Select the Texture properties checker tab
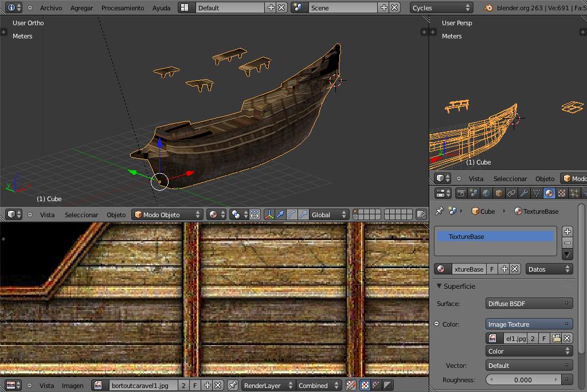 562,193
